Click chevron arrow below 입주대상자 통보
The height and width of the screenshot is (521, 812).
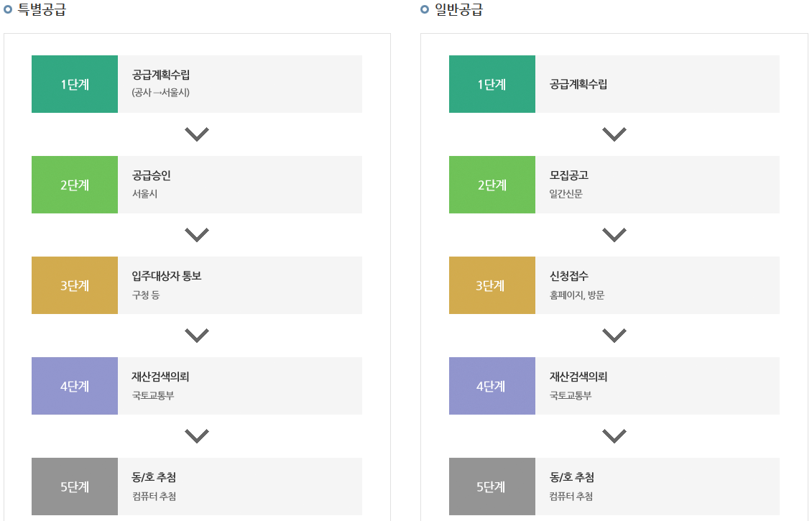(x=197, y=335)
